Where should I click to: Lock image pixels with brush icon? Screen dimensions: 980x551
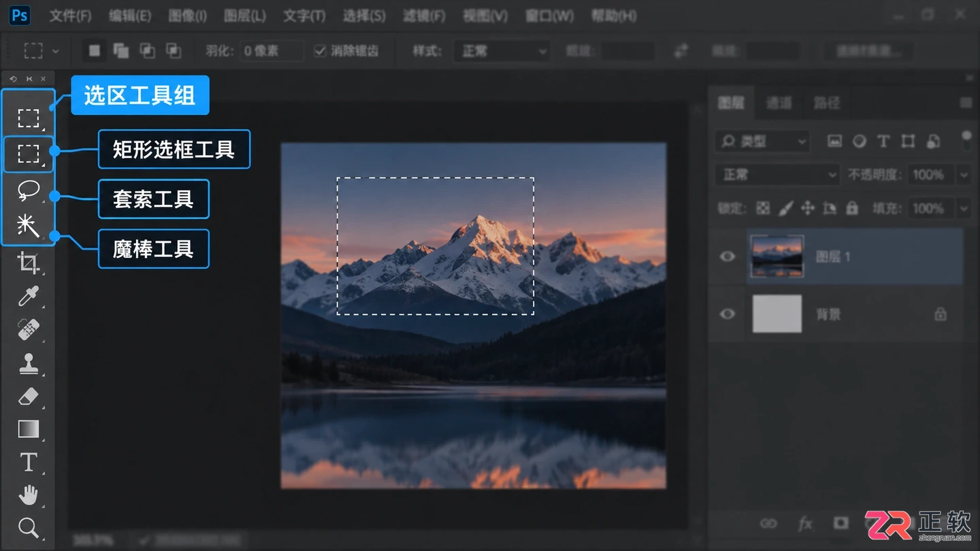coord(785,208)
